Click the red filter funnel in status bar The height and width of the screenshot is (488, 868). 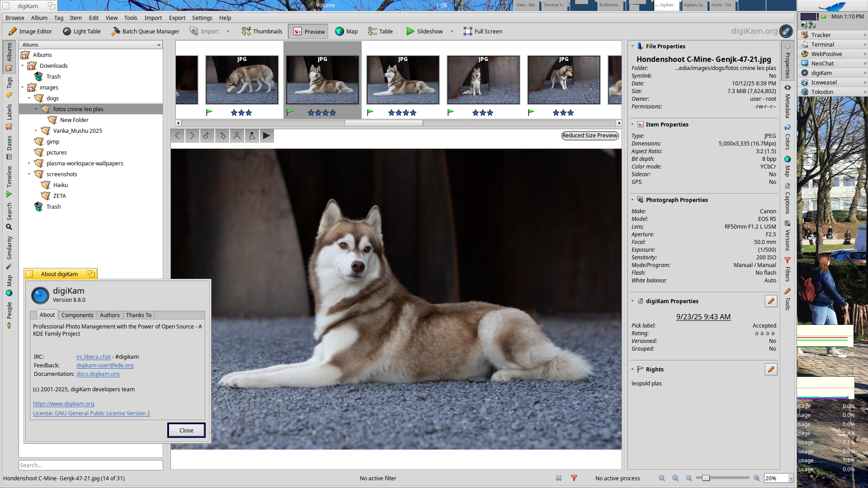[x=574, y=478]
